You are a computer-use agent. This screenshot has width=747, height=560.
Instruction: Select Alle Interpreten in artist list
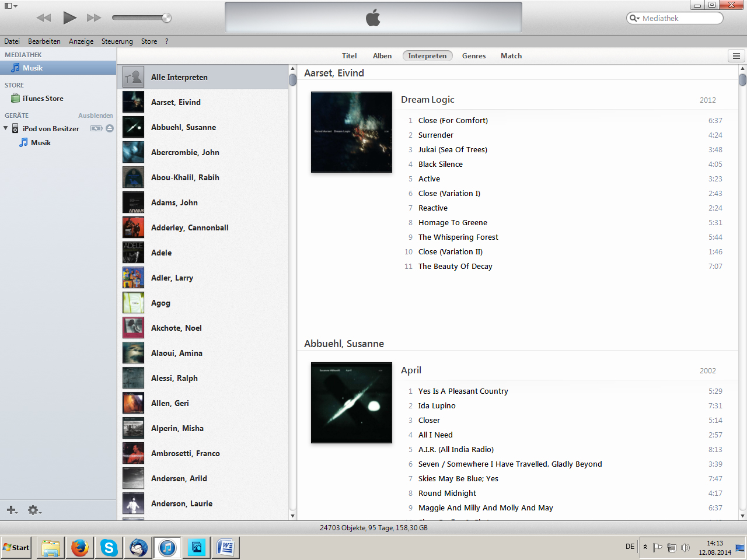point(203,77)
